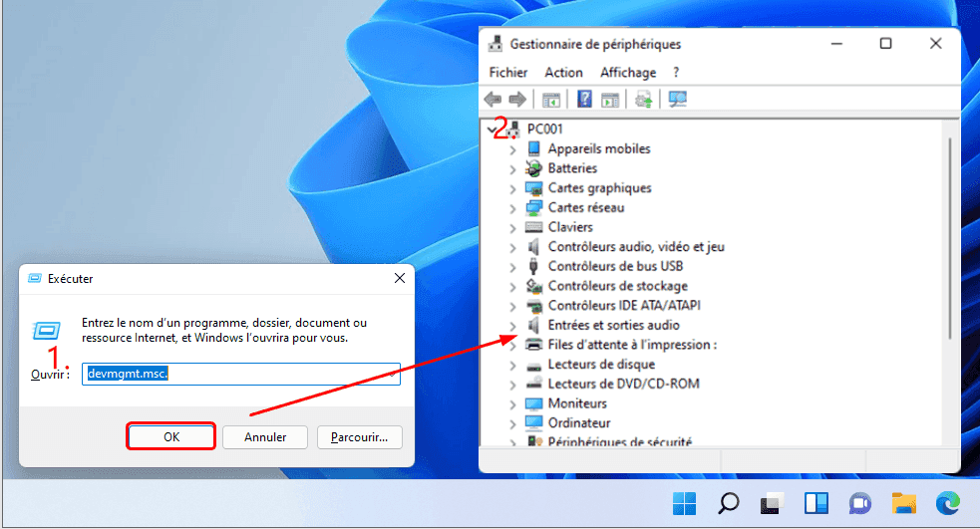Select the Lecteurs de DVD/CD-ROM icon
Image resolution: width=980 pixels, height=529 pixels.
[533, 383]
